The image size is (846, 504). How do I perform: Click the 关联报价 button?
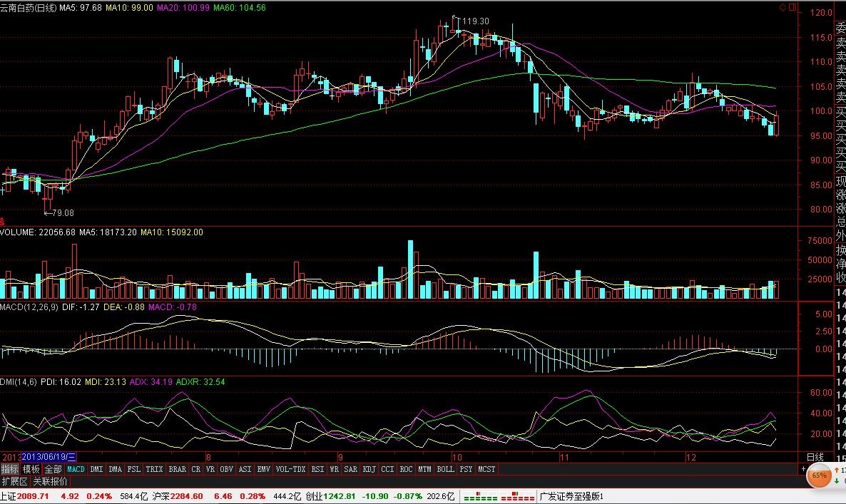point(51,481)
